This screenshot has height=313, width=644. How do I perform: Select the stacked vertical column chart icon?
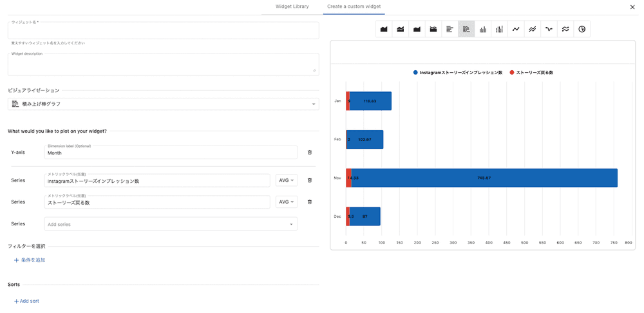click(499, 29)
